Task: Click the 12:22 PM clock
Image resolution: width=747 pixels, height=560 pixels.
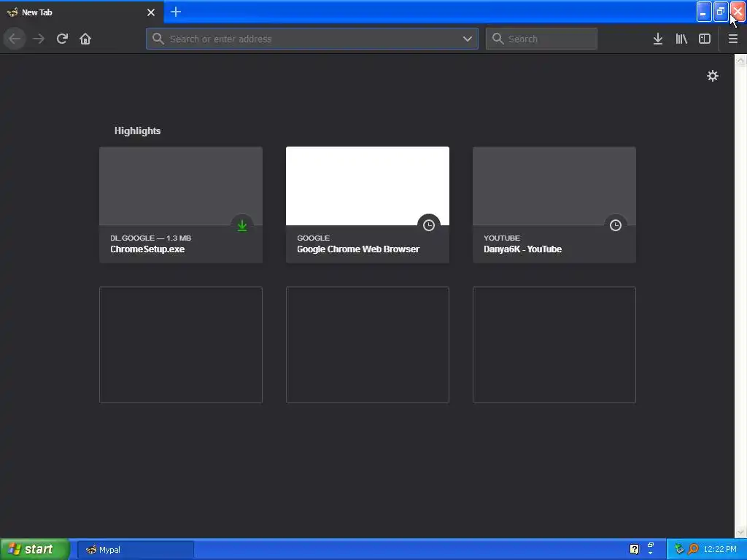Action: tap(720, 549)
